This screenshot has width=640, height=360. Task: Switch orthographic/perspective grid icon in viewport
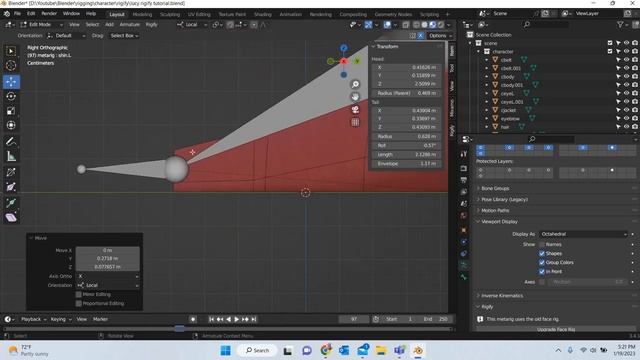click(356, 122)
